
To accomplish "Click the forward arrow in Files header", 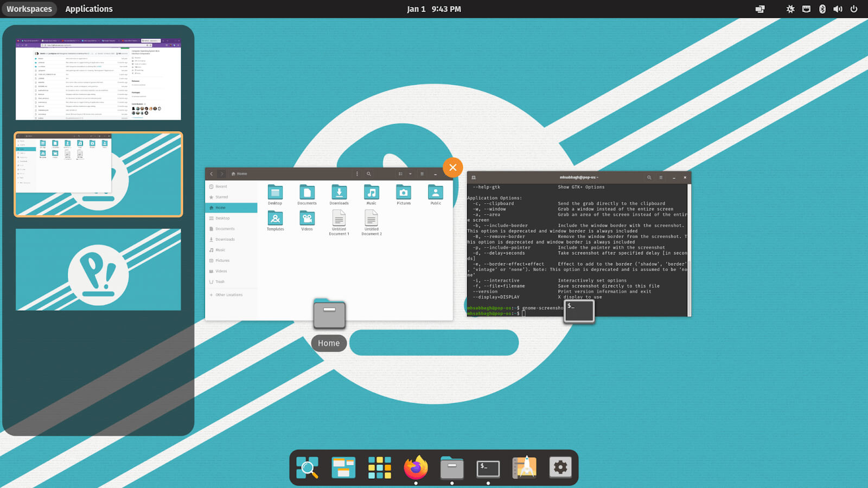I will [222, 174].
